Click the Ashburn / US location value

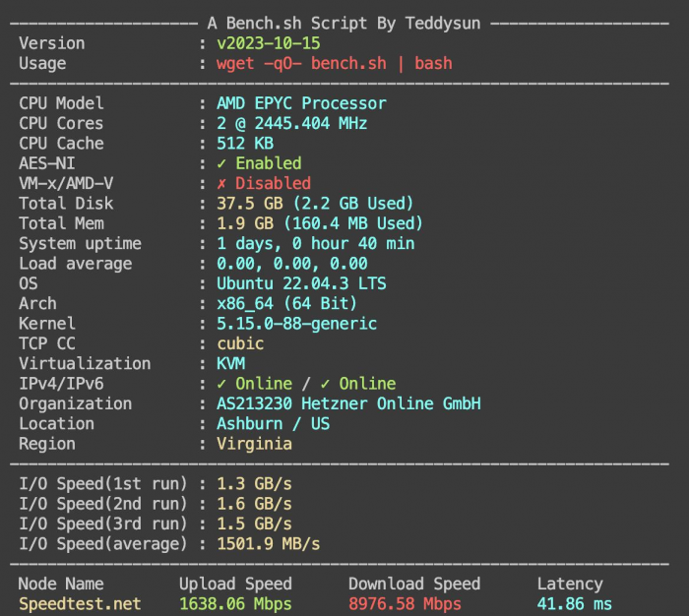[273, 424]
